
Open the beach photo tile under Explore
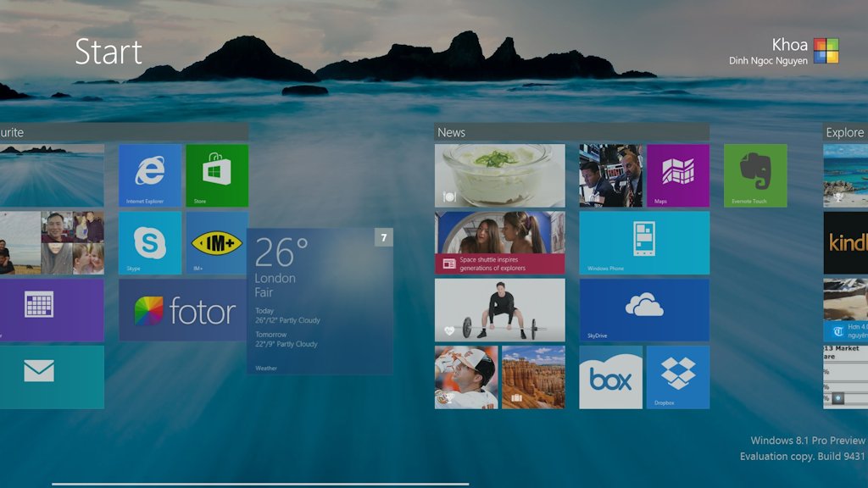845,175
